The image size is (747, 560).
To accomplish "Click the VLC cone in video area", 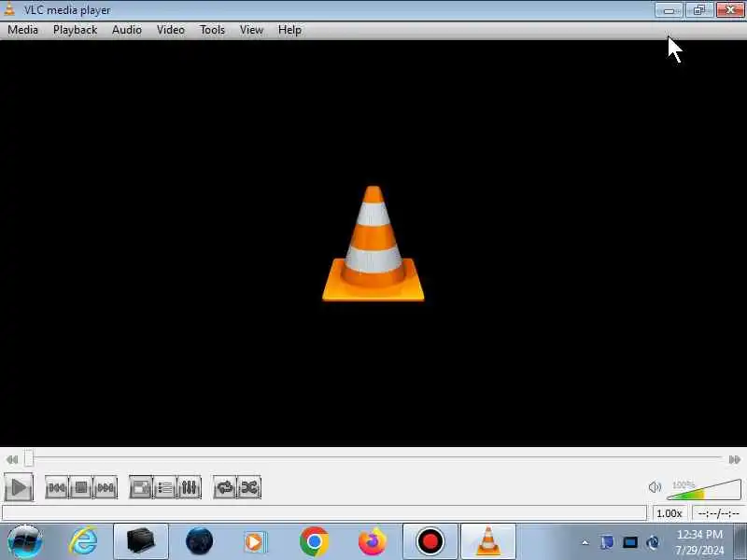I will [373, 244].
